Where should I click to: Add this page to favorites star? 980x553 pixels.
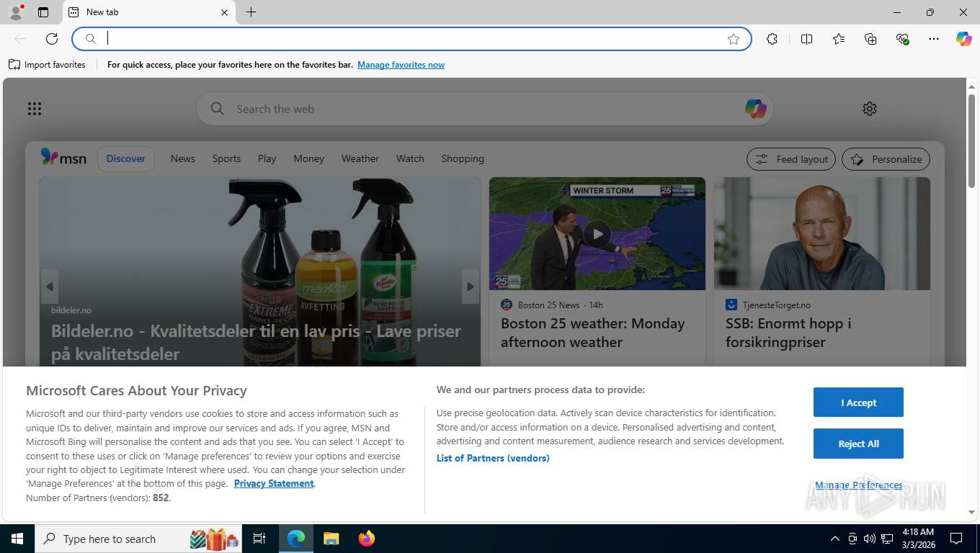[734, 39]
